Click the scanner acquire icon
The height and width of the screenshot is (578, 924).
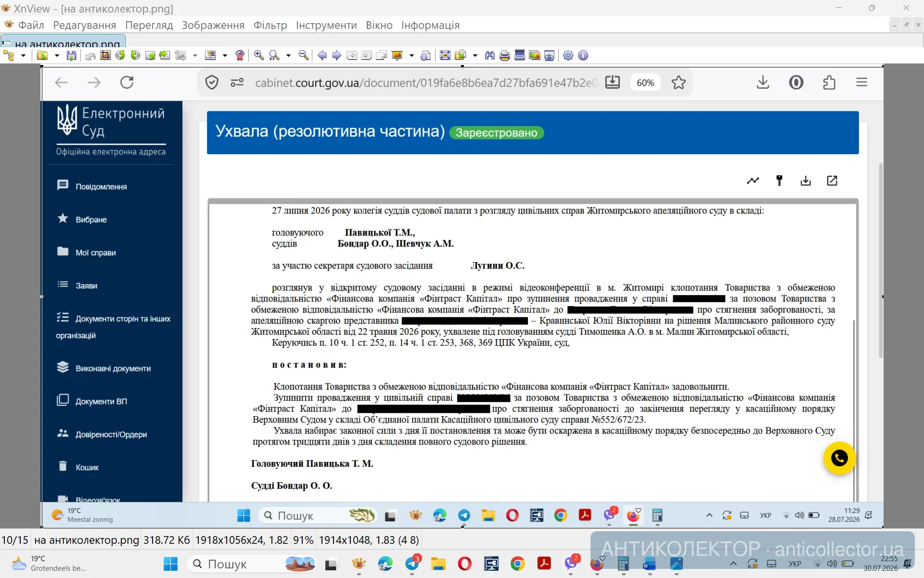coord(520,55)
